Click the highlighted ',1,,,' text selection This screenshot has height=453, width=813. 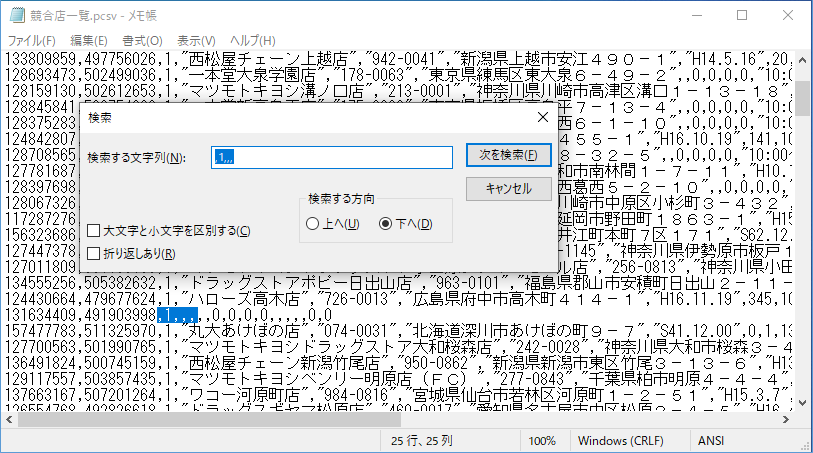[x=177, y=315]
